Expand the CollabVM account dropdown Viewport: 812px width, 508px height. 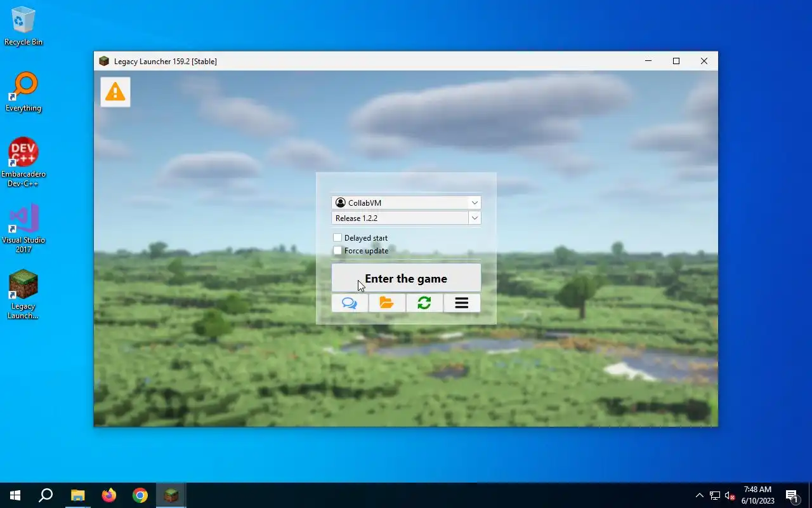pyautogui.click(x=475, y=203)
